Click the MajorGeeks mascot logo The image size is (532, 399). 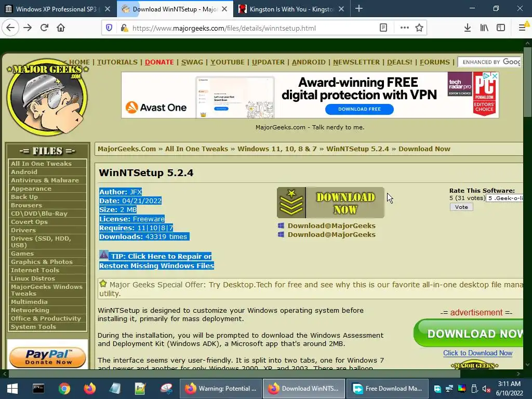[x=47, y=97]
